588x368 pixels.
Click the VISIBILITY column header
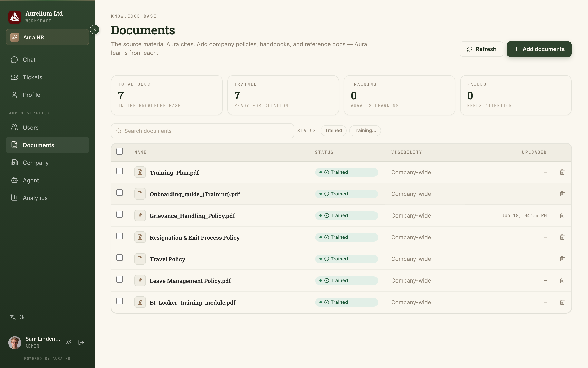pyautogui.click(x=406, y=152)
